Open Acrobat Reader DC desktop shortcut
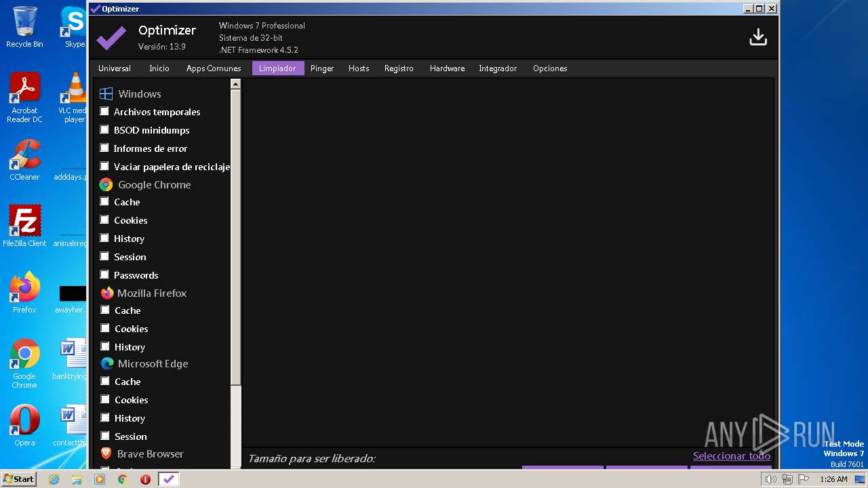Image resolution: width=868 pixels, height=488 pixels. [x=24, y=98]
